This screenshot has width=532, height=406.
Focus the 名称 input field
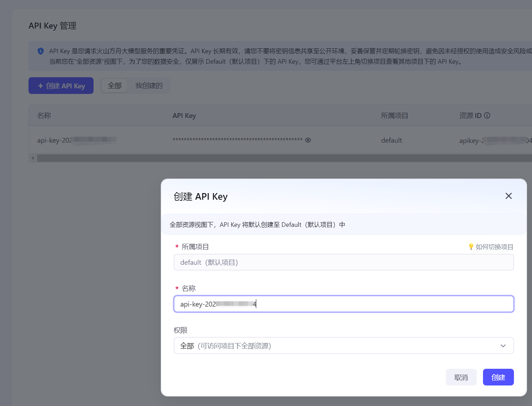tap(344, 304)
